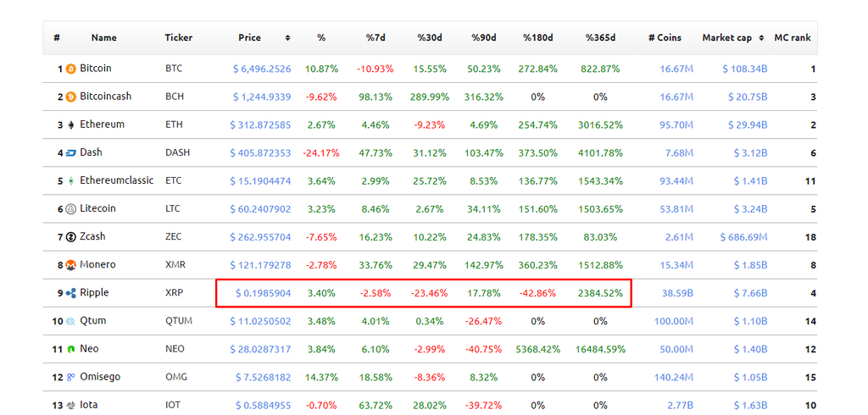Click Qtum coin count 100.00M
The width and height of the screenshot is (868, 415).
(x=675, y=322)
